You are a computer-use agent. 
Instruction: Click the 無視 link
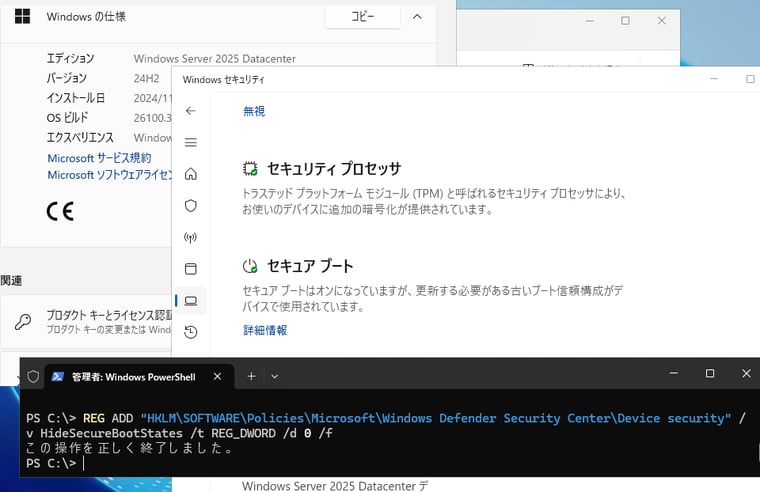point(254,111)
